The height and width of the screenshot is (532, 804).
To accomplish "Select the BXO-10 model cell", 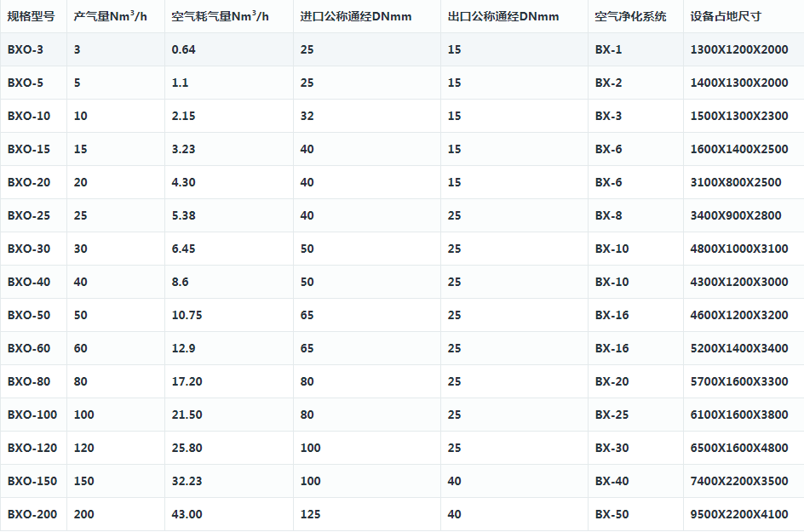I will click(x=29, y=116).
